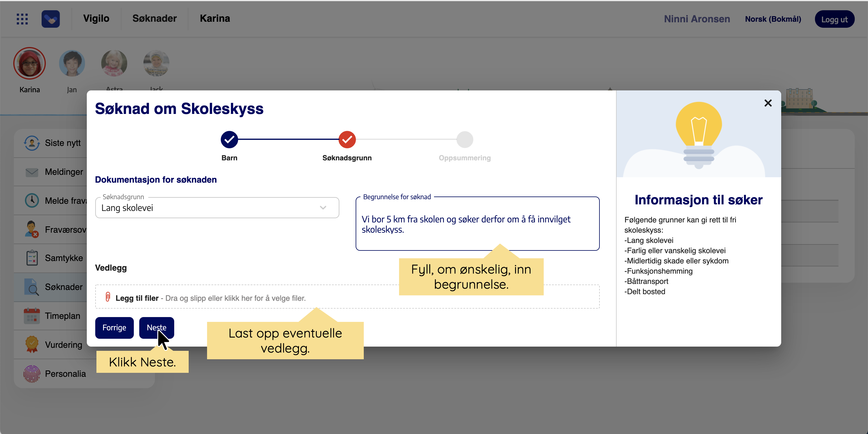Image resolution: width=868 pixels, height=434 pixels.
Task: Open Søknader top navigation item
Action: click(x=154, y=18)
